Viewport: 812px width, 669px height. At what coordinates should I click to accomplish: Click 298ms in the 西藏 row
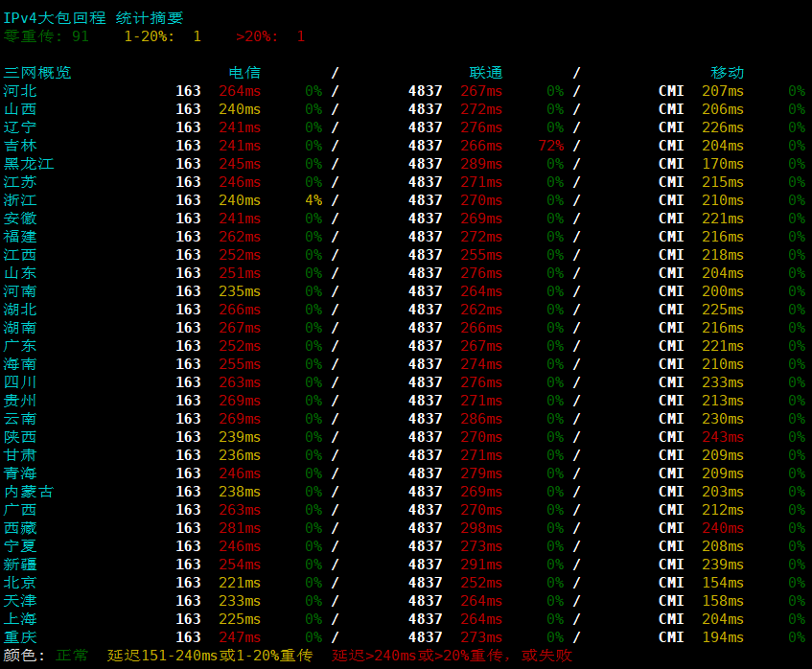tap(481, 528)
